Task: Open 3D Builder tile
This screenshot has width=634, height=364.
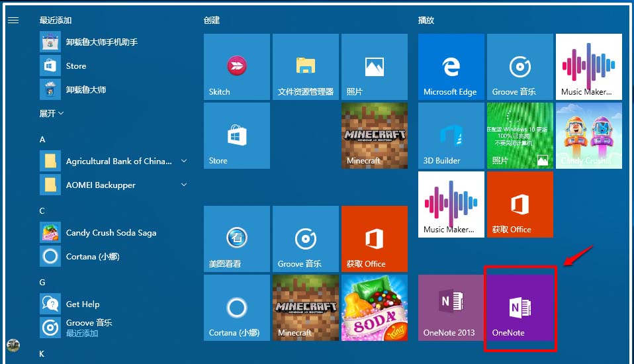Action: [451, 136]
